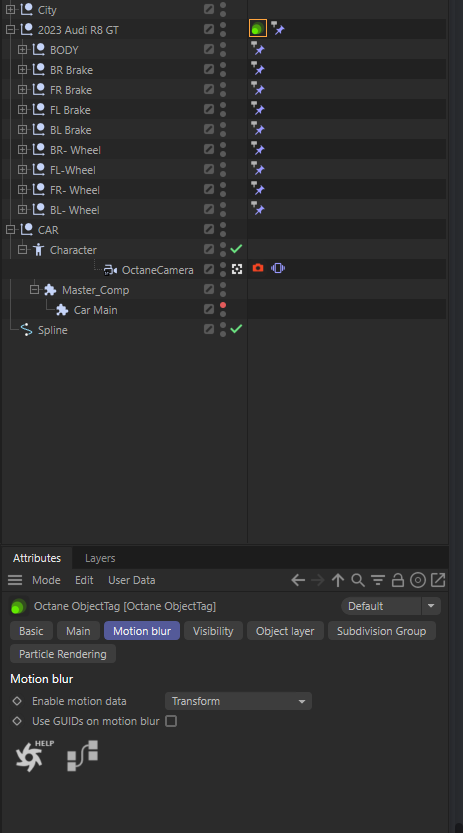Click the search icon in Attributes manager
This screenshot has height=833, width=463.
click(x=358, y=580)
